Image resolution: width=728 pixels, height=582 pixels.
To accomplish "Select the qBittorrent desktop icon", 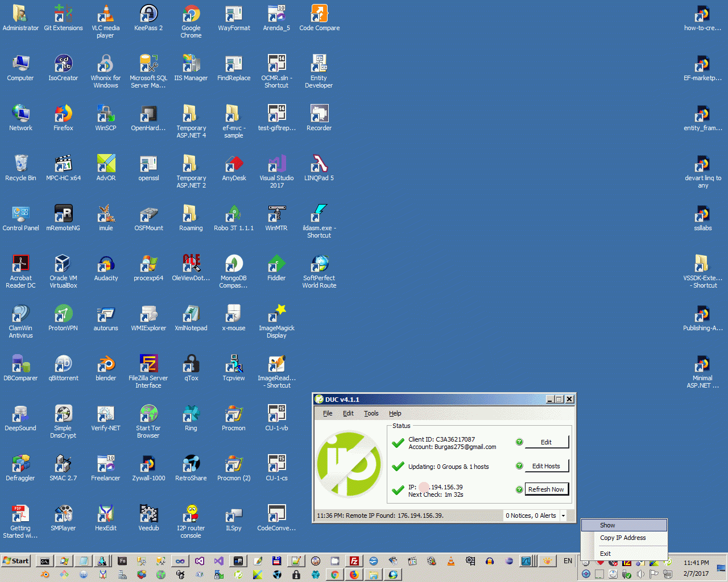I will 63,368.
